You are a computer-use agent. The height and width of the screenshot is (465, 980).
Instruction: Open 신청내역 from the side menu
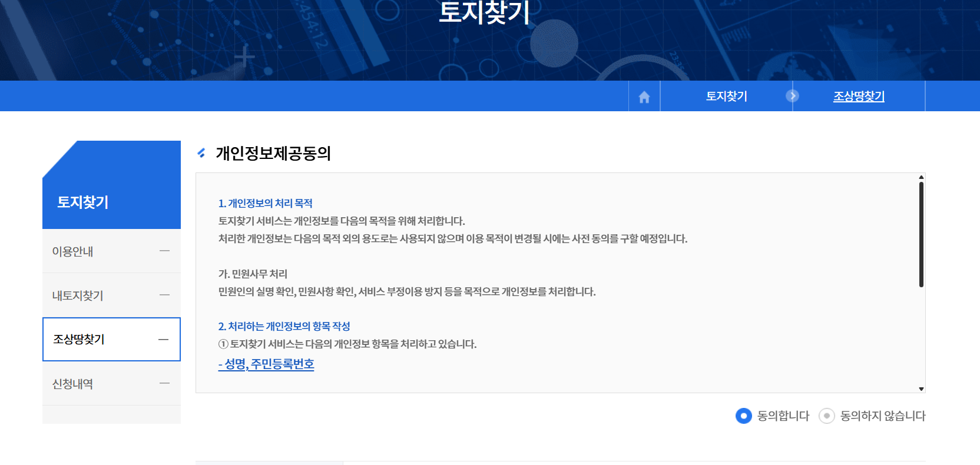tap(73, 384)
